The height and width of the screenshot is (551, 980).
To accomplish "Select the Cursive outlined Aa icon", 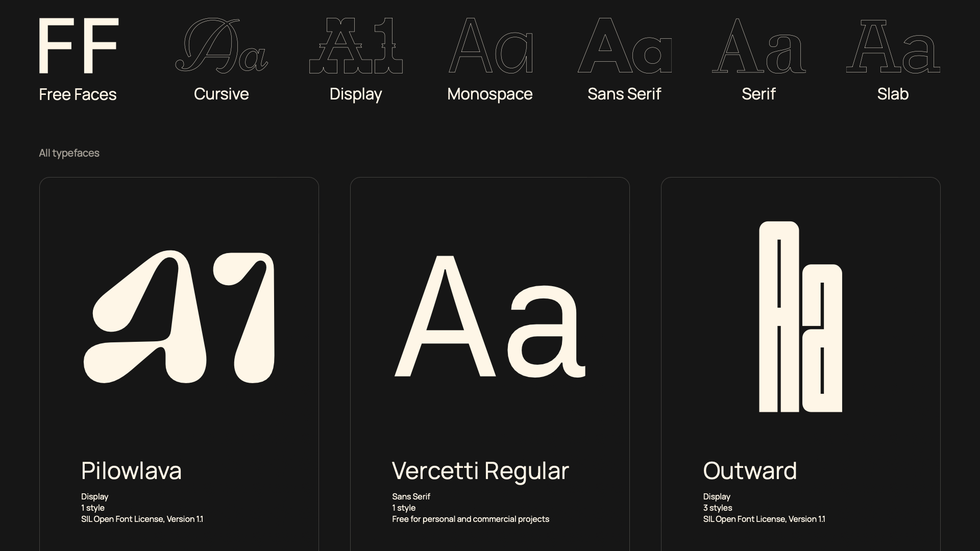I will click(221, 45).
